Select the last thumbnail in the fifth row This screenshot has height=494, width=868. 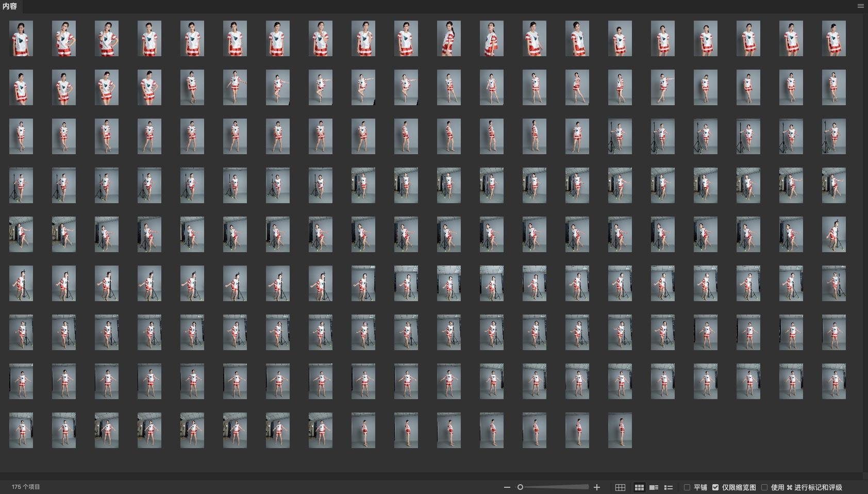coord(833,235)
